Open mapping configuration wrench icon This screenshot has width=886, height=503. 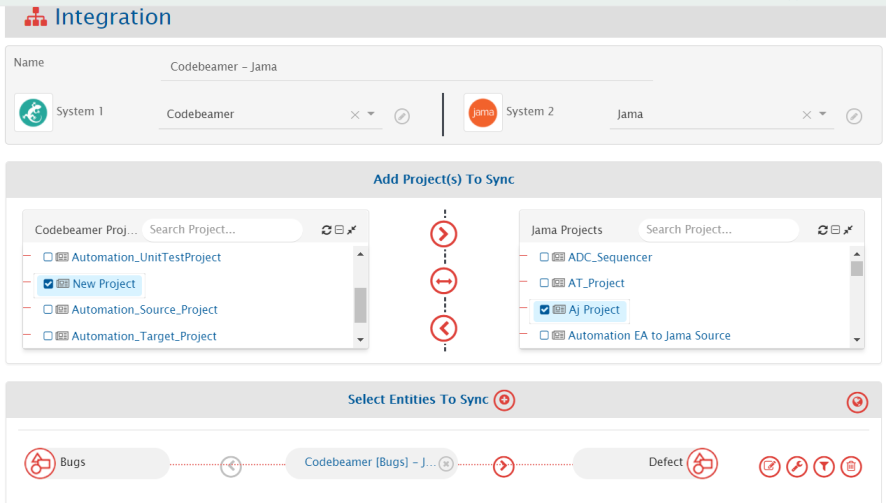pyautogui.click(x=796, y=466)
